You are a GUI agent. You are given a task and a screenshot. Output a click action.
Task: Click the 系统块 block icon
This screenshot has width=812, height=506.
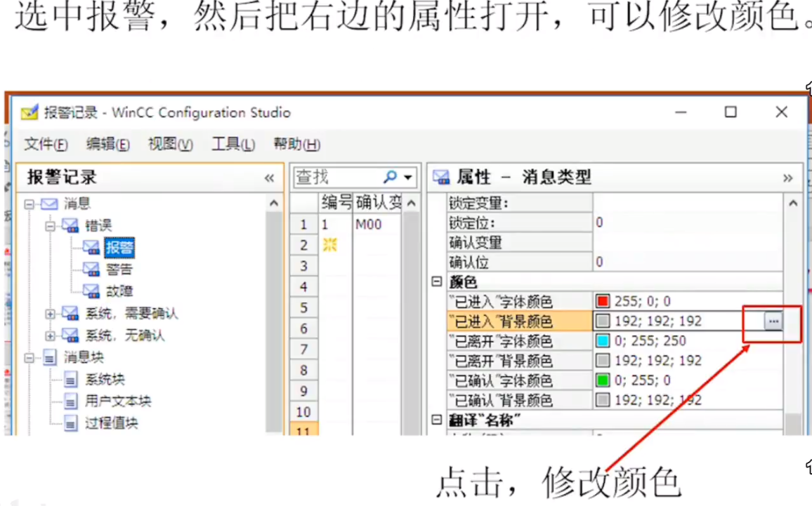coord(70,380)
